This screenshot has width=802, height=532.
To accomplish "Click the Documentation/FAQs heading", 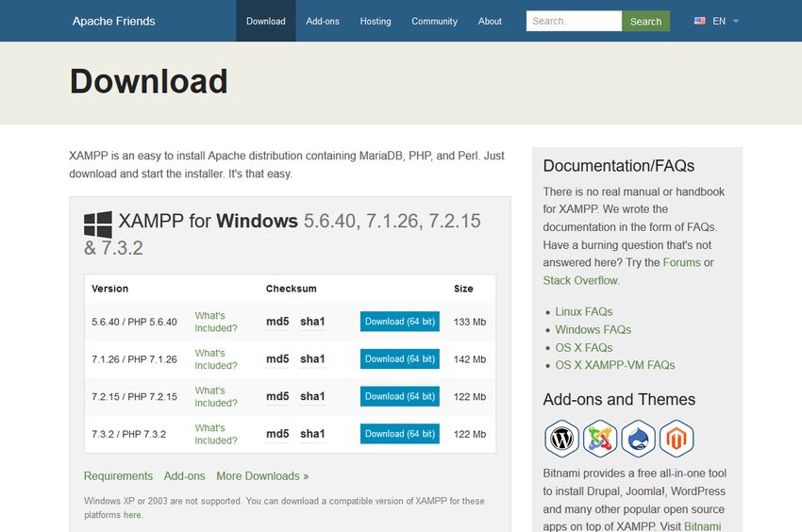I will (x=619, y=166).
